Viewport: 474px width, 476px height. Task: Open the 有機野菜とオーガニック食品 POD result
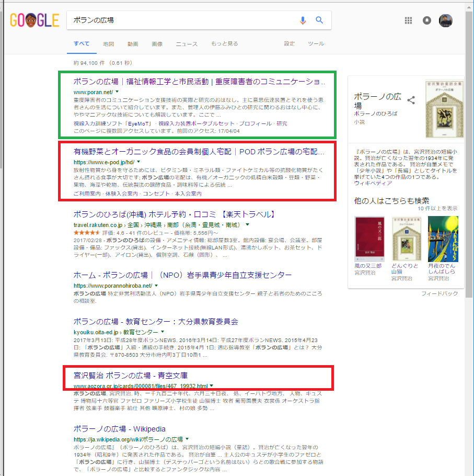point(199,152)
